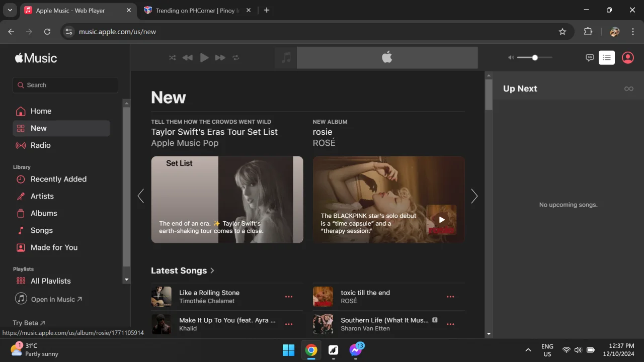The height and width of the screenshot is (362, 644).
Task: Start playback with the play button
Action: (204, 58)
